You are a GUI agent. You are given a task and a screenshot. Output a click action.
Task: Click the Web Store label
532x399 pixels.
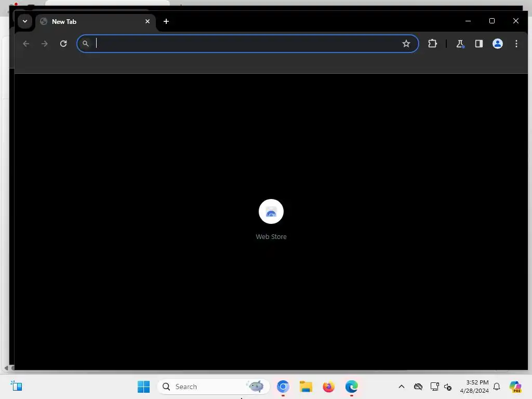271,237
